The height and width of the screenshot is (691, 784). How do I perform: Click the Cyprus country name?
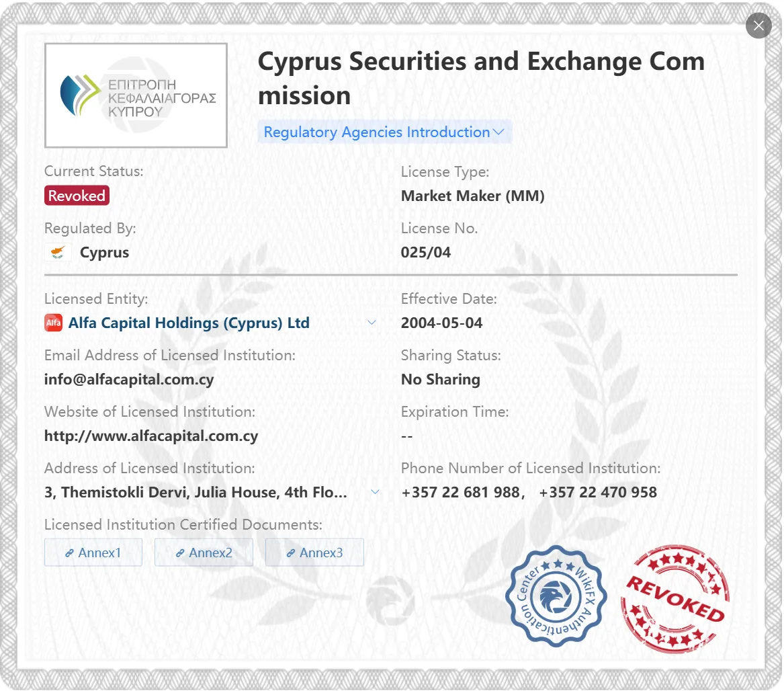105,253
